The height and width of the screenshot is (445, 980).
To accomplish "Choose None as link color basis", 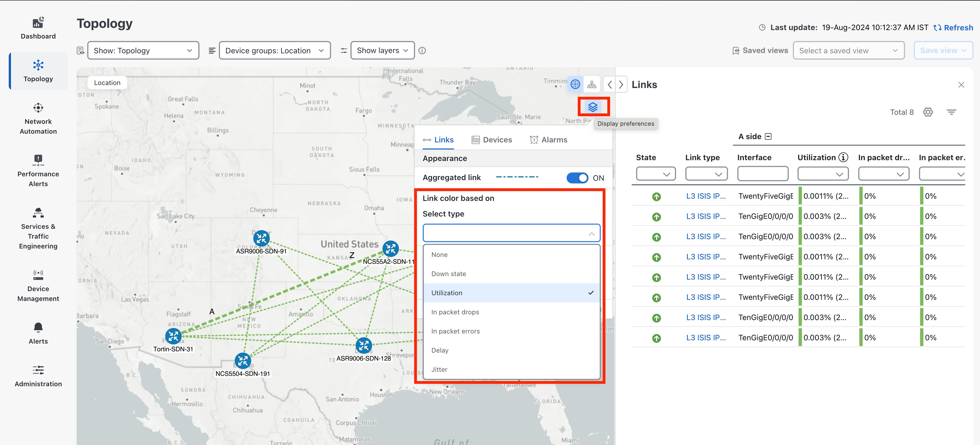I will pyautogui.click(x=439, y=254).
